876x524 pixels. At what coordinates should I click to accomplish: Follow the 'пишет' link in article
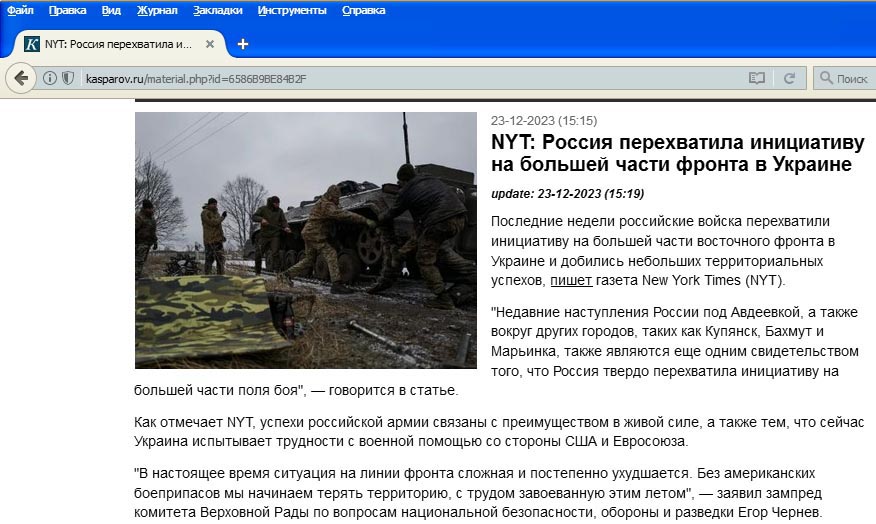tap(571, 280)
